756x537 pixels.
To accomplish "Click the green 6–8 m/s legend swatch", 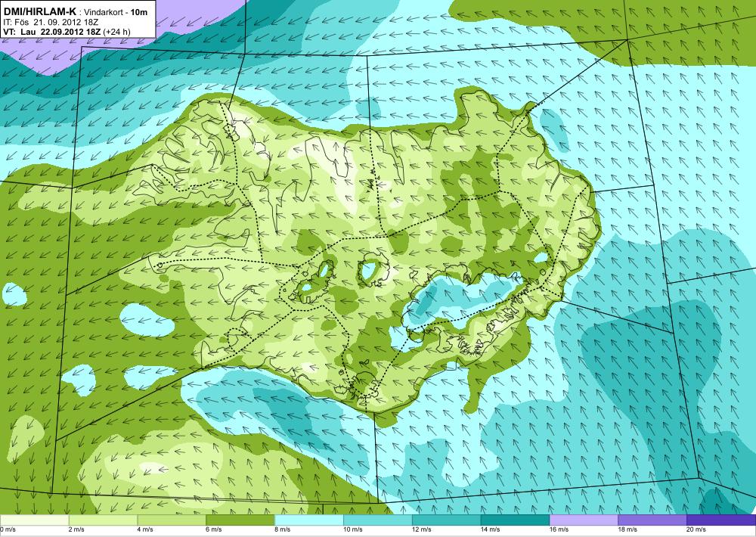I will (x=240, y=520).
